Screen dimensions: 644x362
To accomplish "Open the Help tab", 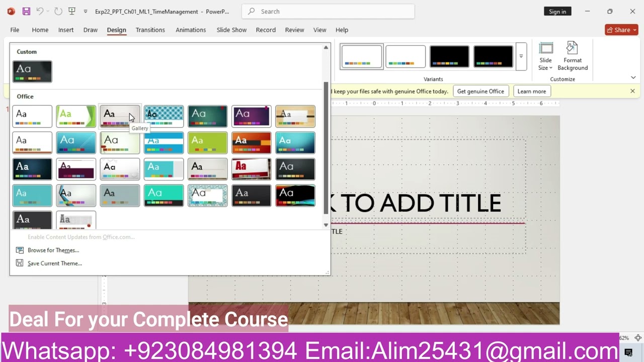I will click(342, 30).
